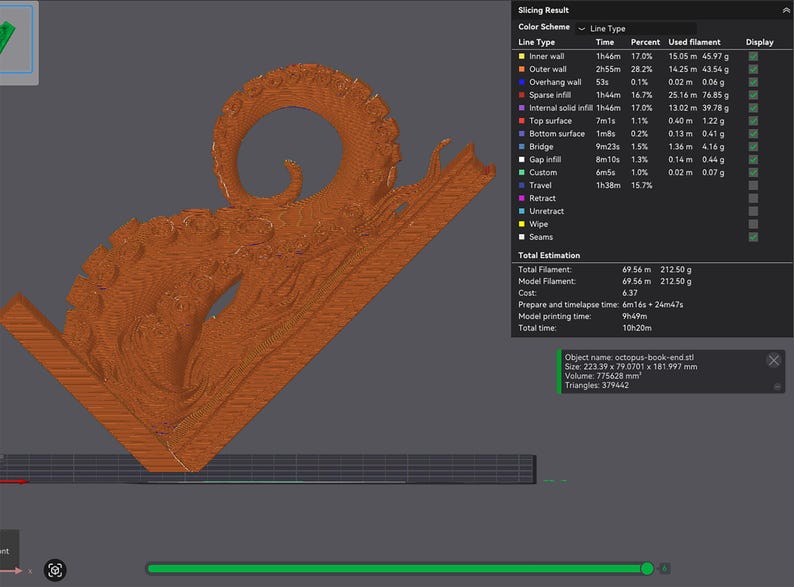794x587 pixels.
Task: Click the Sparse infill color swatch
Action: [x=522, y=95]
